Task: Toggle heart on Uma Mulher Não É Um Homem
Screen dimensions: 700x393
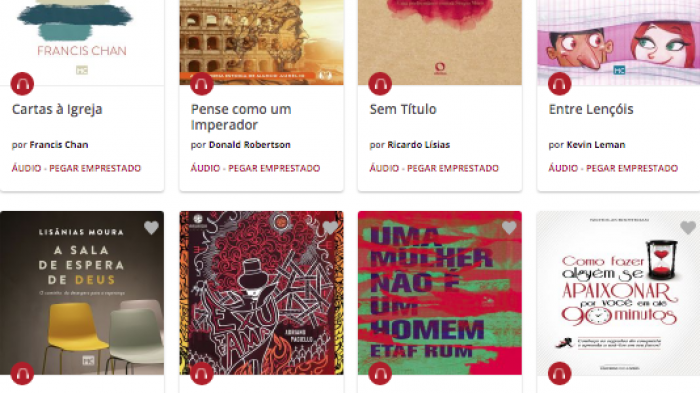Action: (x=509, y=228)
